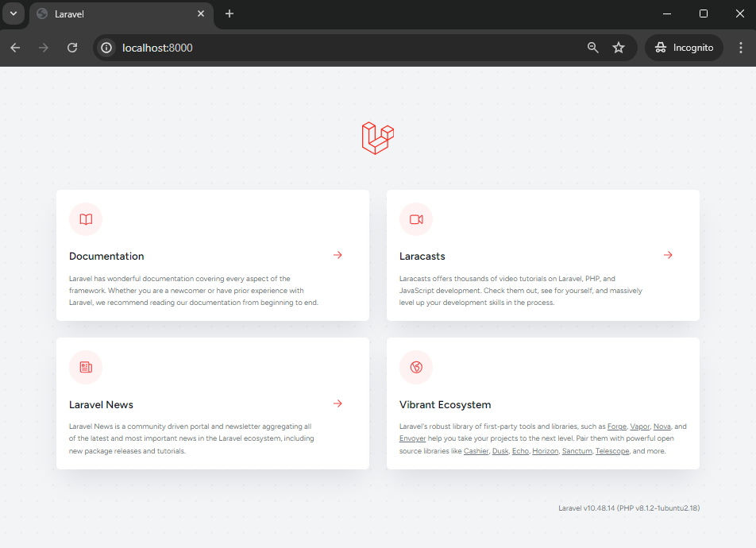
Task: Open the Nova link
Action: click(662, 426)
